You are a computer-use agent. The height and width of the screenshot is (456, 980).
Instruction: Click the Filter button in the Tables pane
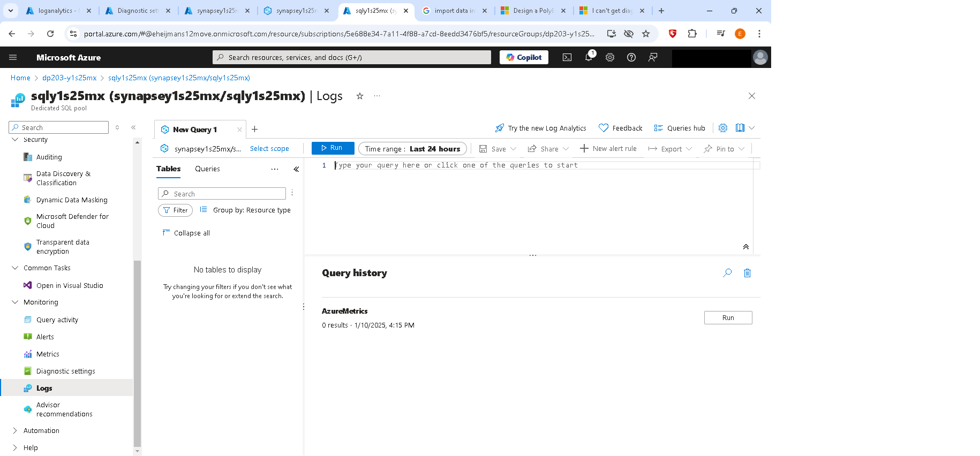click(x=175, y=210)
